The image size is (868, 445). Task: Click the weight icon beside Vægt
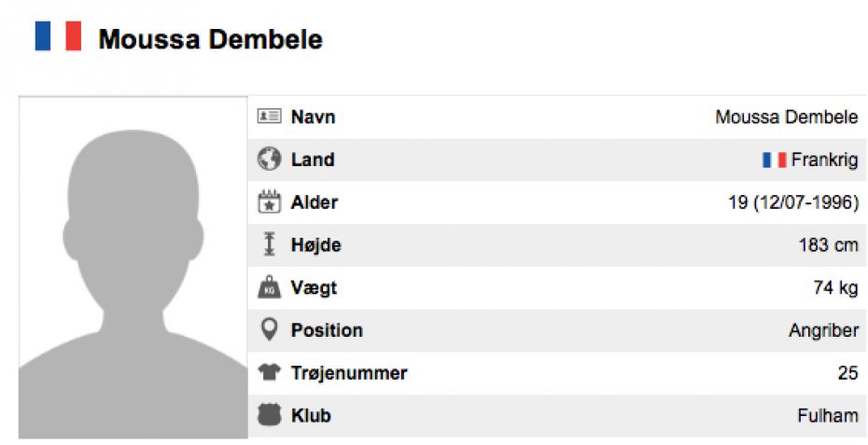click(x=270, y=288)
